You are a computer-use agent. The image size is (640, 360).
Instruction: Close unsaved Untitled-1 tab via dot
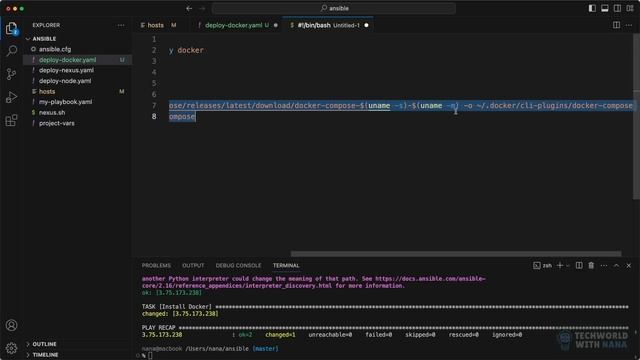point(366,25)
